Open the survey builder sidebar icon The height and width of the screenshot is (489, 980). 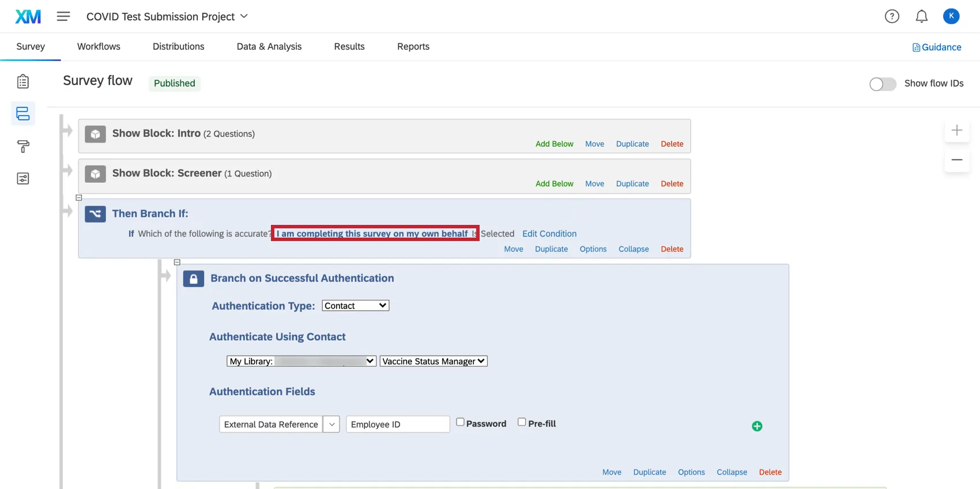[x=23, y=81]
